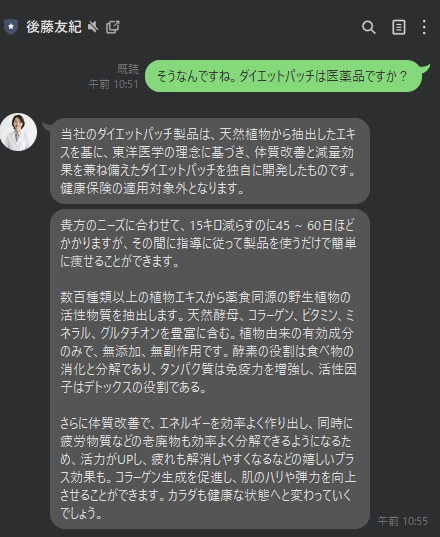Open chat in separate window icon
Image resolution: width=440 pixels, height=537 pixels.
pyautogui.click(x=112, y=27)
